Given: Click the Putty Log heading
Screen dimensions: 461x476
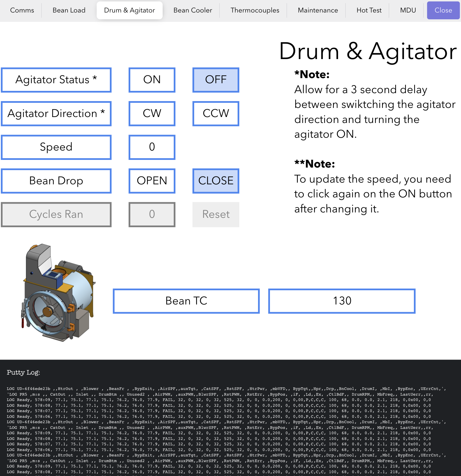Looking at the screenshot, I should pos(23,372).
